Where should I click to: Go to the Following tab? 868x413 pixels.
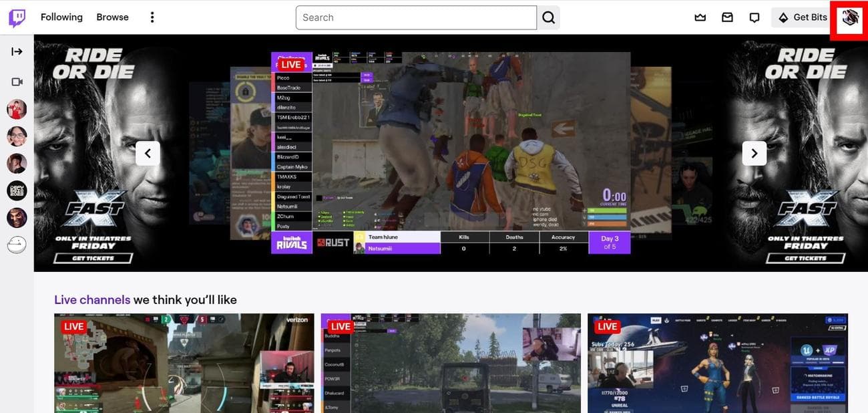point(61,17)
